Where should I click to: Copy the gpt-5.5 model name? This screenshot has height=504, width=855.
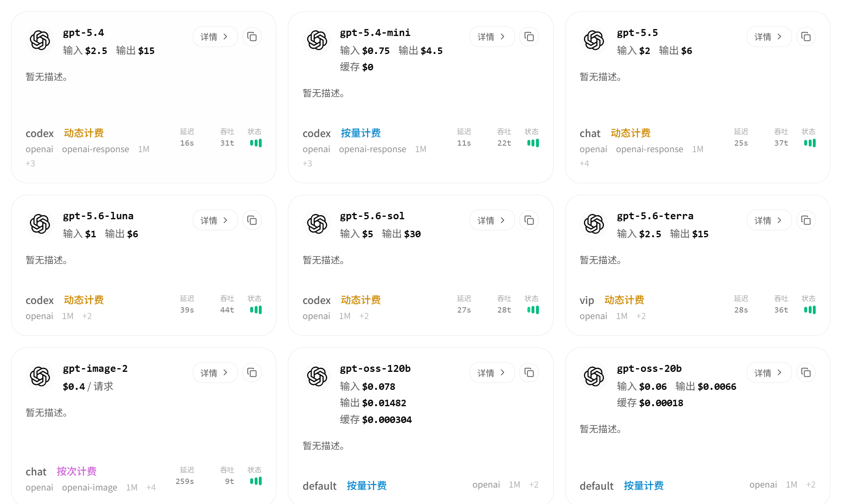pyautogui.click(x=806, y=37)
